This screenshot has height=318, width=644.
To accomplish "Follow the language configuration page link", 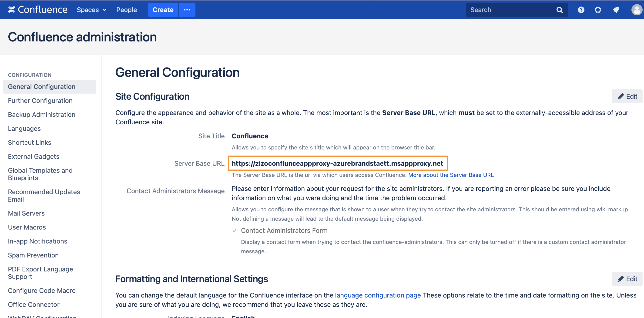I will point(378,295).
